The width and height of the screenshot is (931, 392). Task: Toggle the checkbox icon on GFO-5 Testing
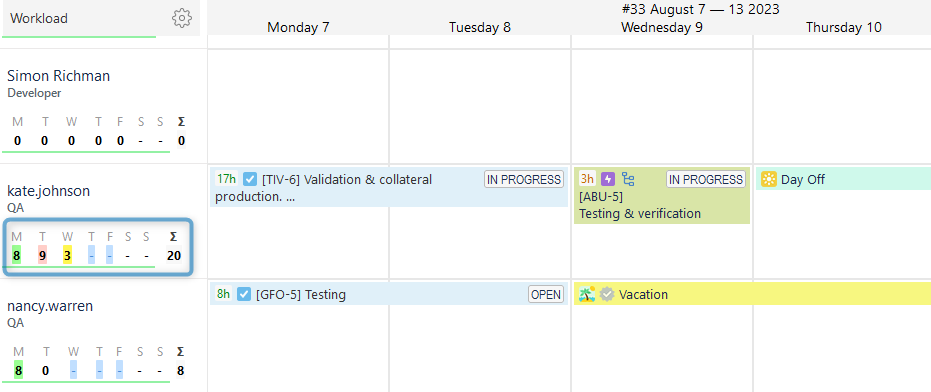pyautogui.click(x=243, y=294)
